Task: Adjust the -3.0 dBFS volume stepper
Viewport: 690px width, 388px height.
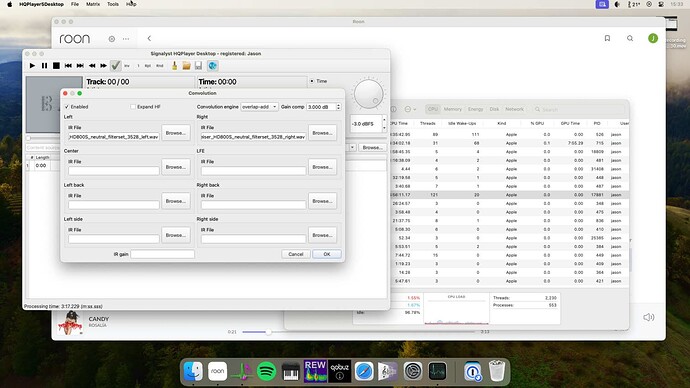Action: [384, 124]
